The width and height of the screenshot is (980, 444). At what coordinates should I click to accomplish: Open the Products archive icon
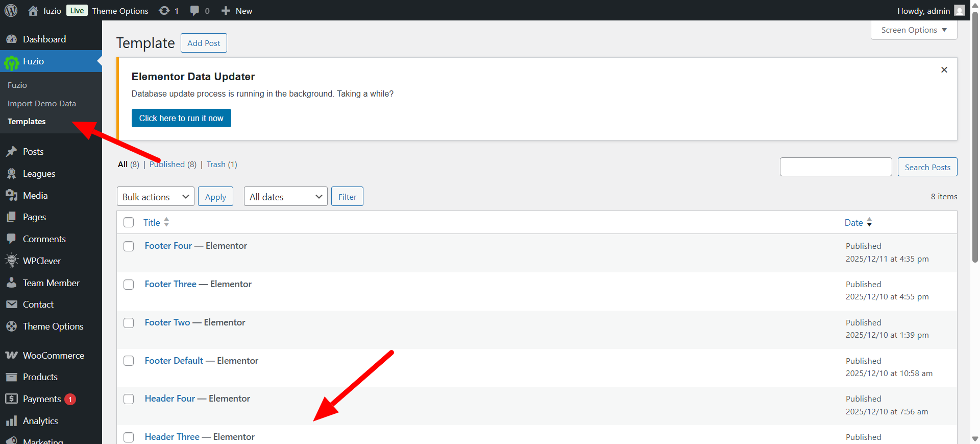point(11,377)
